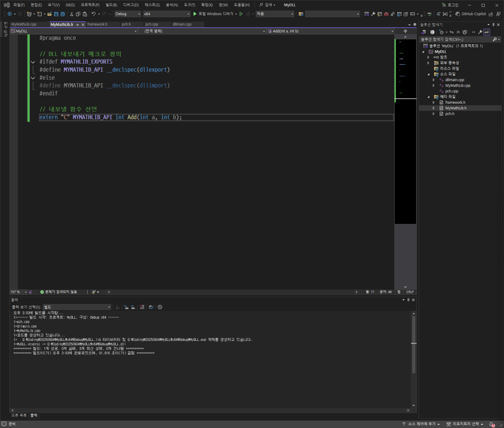Screen dimensions: 504x428
Task: Click 소스 제어에 추가 in the status bar
Action: coord(421,424)
